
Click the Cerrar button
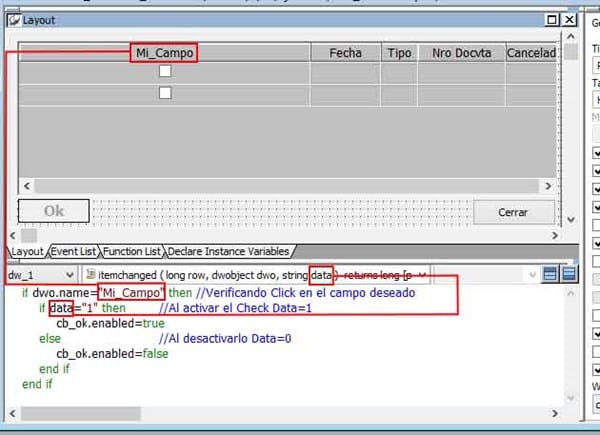(x=513, y=212)
